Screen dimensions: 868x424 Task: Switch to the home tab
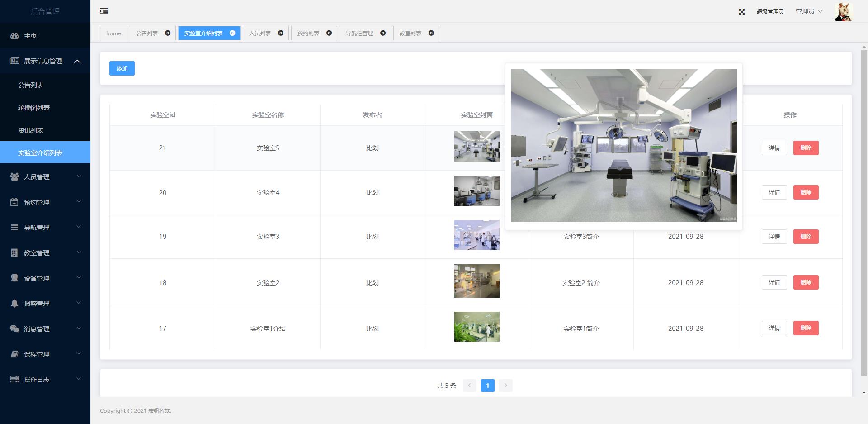tap(113, 33)
